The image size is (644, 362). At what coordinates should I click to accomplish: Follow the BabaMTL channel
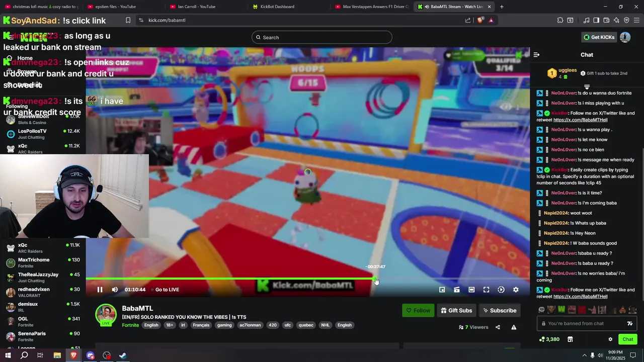pos(418,311)
